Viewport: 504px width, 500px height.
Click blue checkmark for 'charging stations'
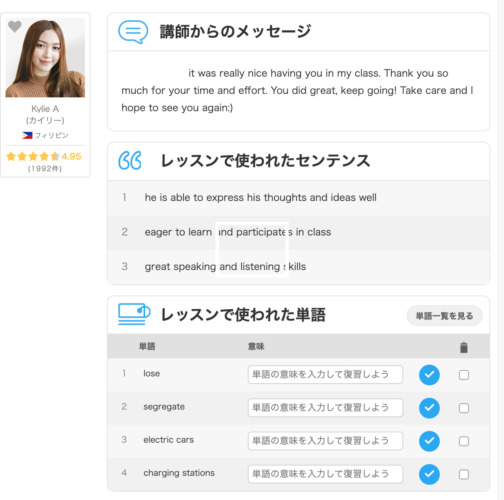click(x=429, y=474)
